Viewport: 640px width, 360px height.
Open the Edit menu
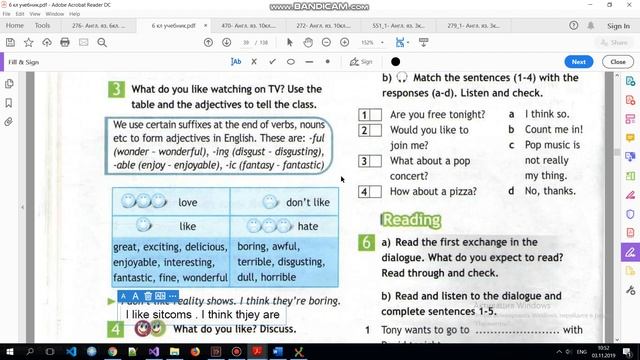pos(20,14)
